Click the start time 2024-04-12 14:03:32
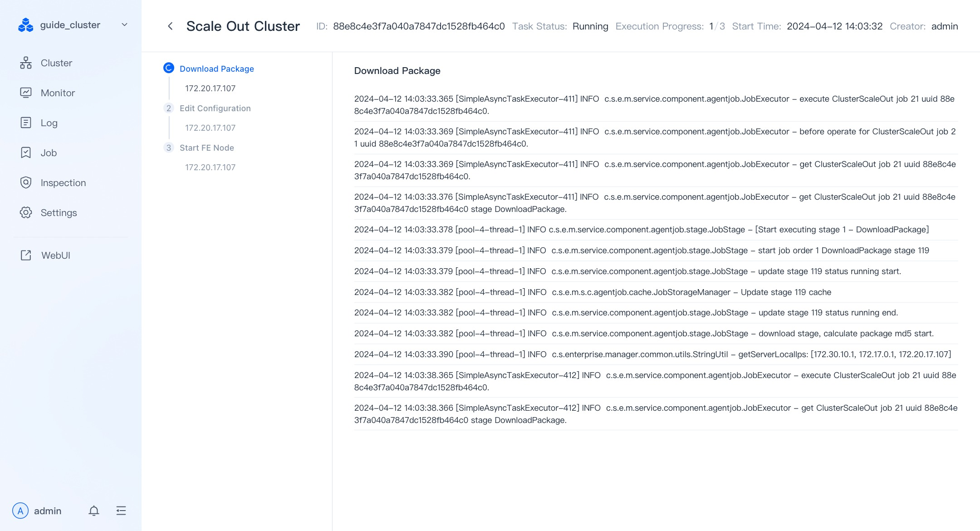 click(835, 26)
